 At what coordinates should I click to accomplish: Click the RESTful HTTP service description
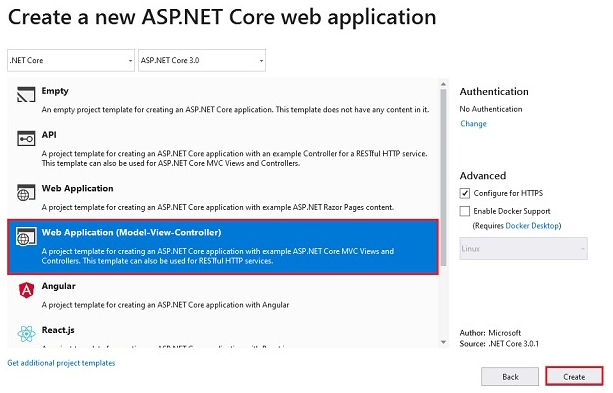click(x=235, y=158)
